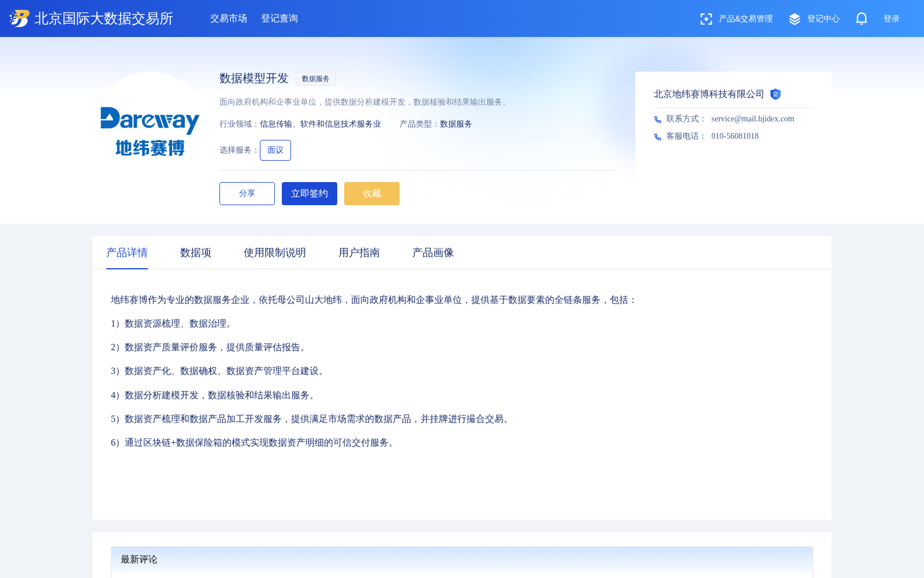Click list item 1）数据资源梳理、数据治理
Screen dimensions: 924x578
point(173,324)
